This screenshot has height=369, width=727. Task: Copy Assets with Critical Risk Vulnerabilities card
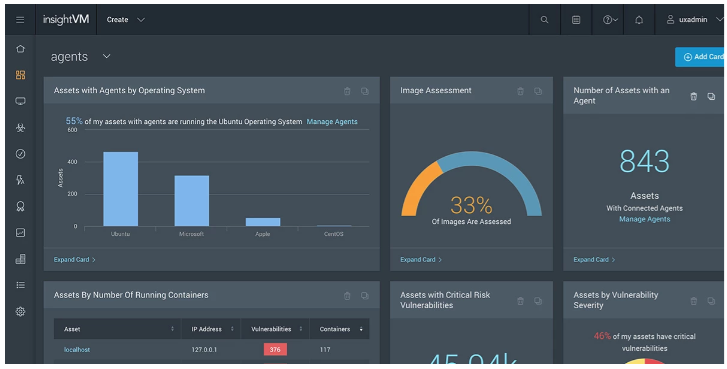tap(538, 301)
